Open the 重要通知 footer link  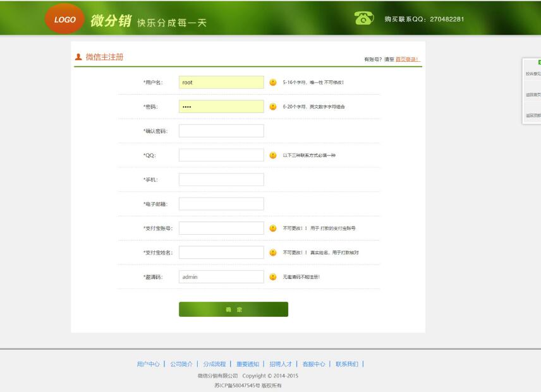pos(248,363)
